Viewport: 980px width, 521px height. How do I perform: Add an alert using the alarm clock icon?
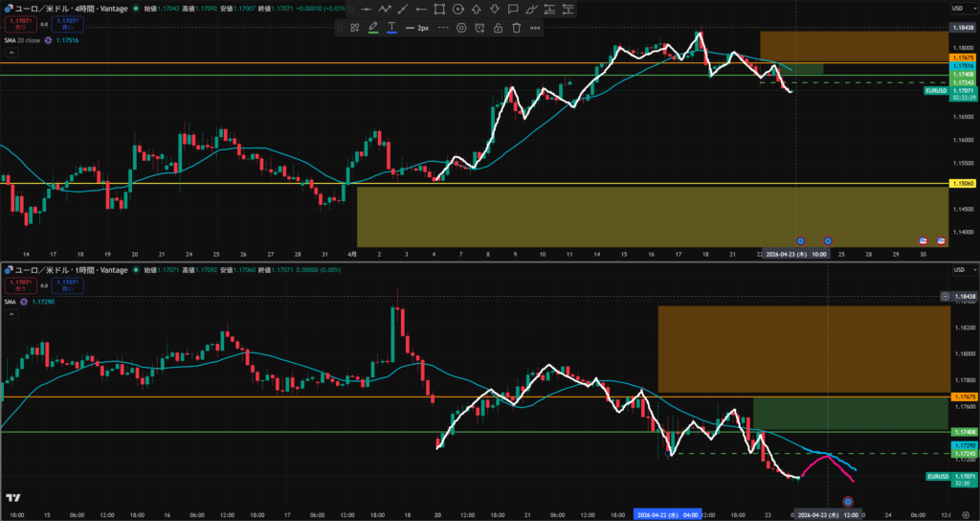tap(479, 28)
